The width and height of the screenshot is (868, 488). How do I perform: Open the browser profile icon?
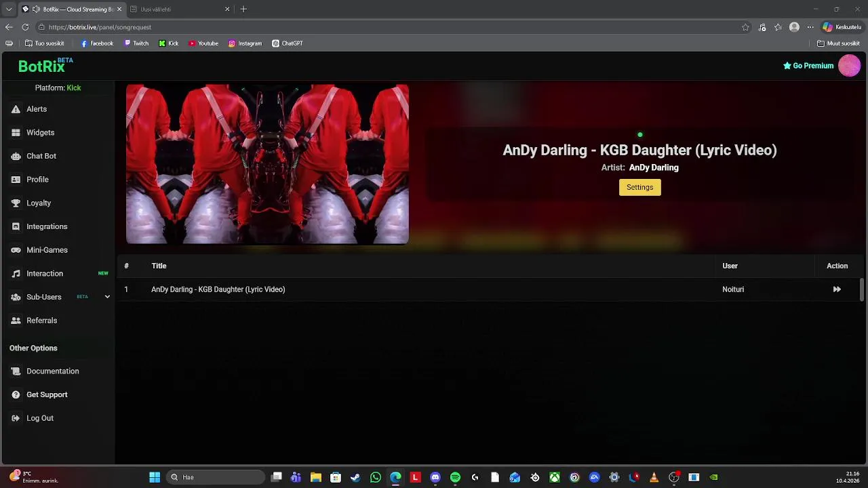(x=794, y=27)
